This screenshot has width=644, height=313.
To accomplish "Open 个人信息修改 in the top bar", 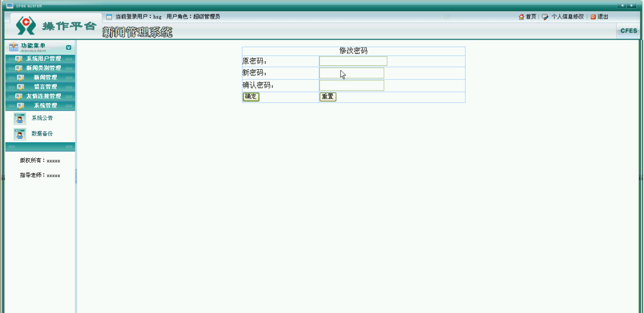I will pyautogui.click(x=568, y=17).
